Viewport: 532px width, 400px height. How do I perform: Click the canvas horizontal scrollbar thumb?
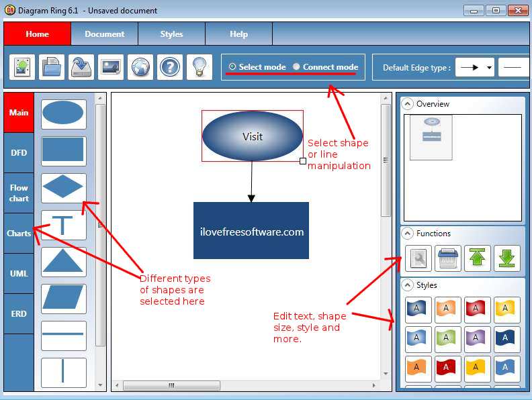[x=171, y=385]
